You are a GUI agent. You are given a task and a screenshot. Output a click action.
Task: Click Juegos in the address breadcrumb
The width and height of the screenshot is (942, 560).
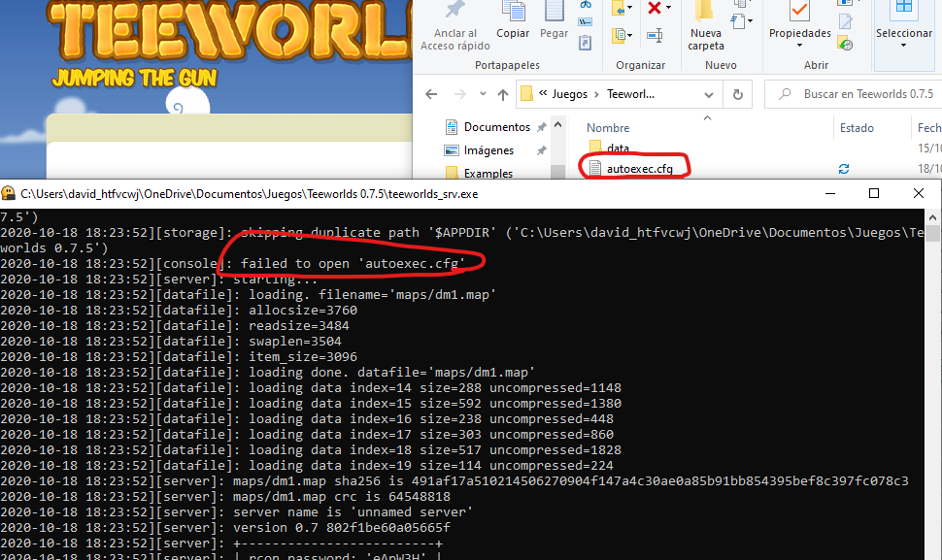point(569,94)
